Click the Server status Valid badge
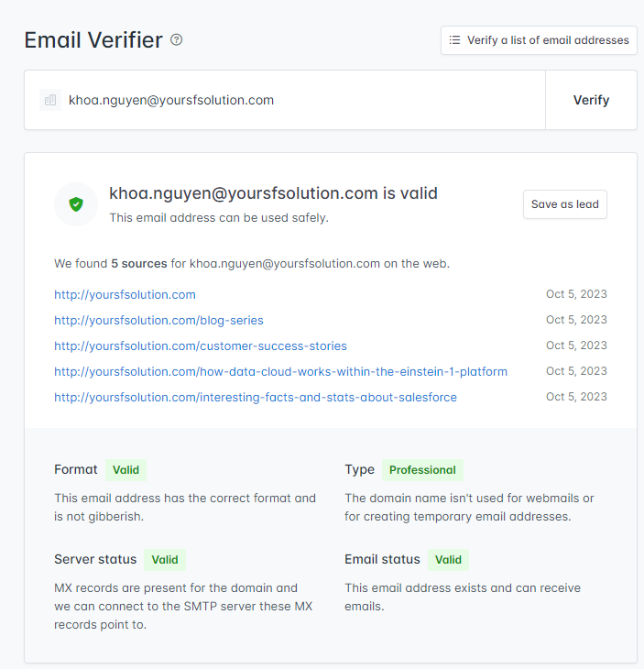The image size is (644, 669). click(165, 560)
